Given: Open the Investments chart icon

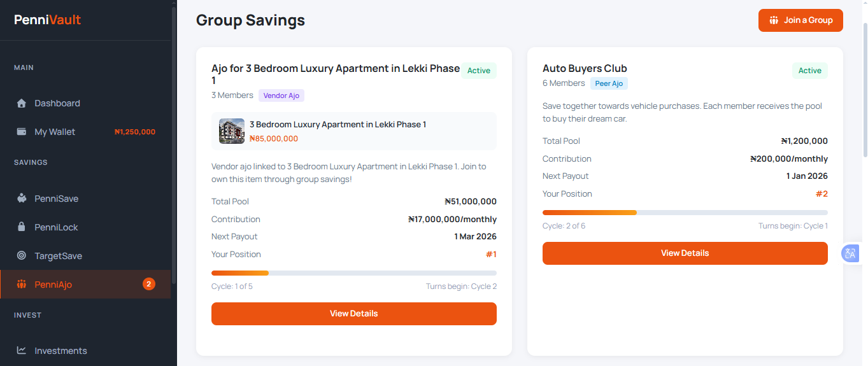Looking at the screenshot, I should 22,351.
